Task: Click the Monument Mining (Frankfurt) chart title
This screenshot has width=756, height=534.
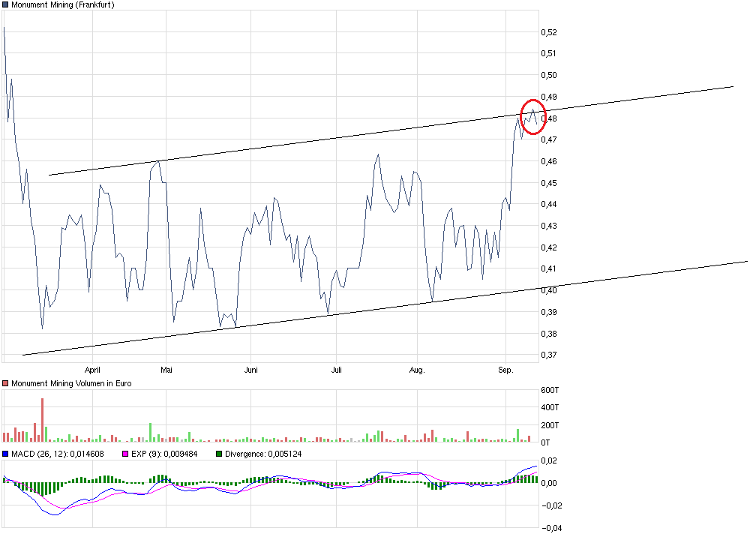Action: pos(63,4)
